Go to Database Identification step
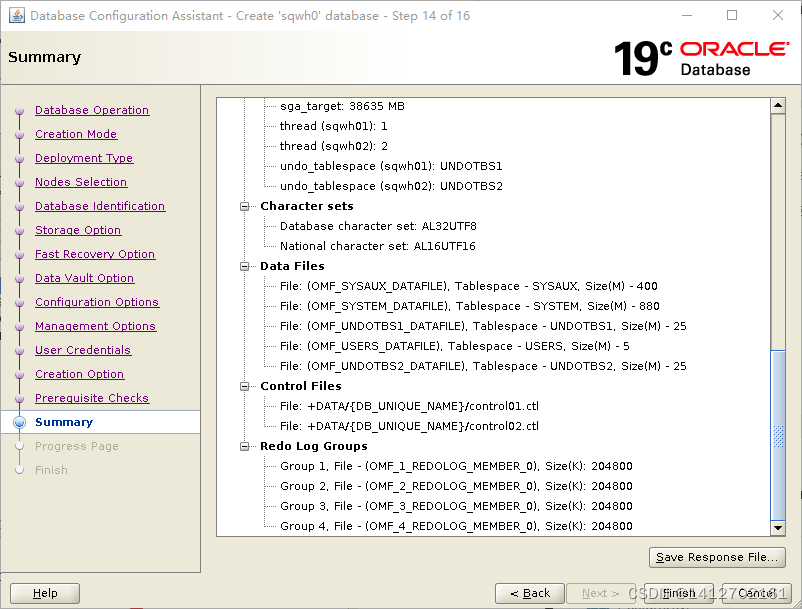 (x=100, y=206)
